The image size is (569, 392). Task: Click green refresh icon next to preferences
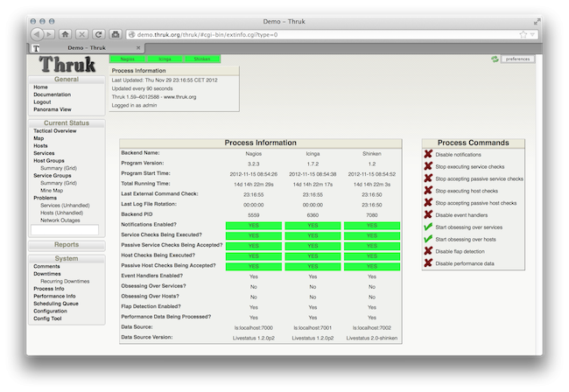(x=495, y=59)
